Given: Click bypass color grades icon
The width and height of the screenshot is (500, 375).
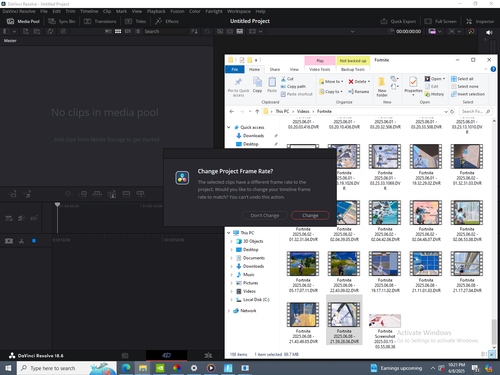Looking at the screenshot, I should coord(471,31).
